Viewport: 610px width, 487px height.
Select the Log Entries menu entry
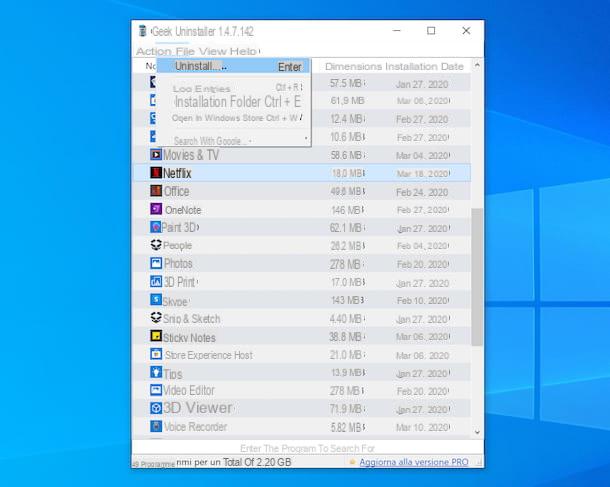tap(233, 88)
